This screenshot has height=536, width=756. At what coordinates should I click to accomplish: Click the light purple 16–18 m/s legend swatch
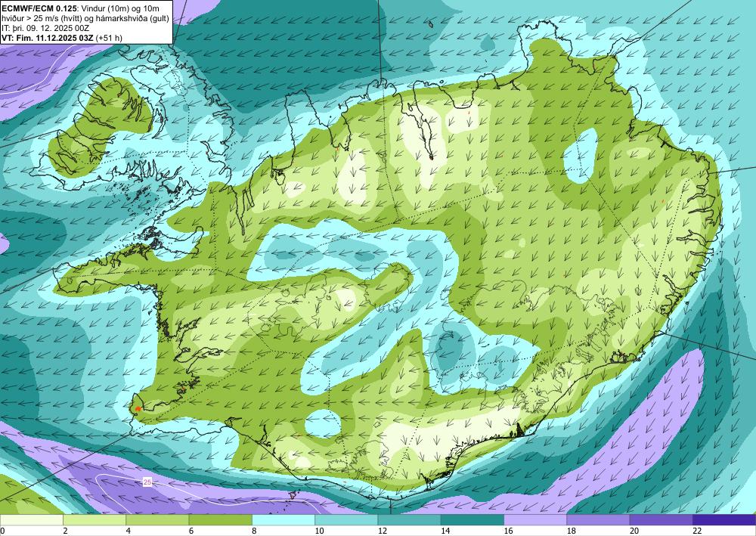coord(535,520)
